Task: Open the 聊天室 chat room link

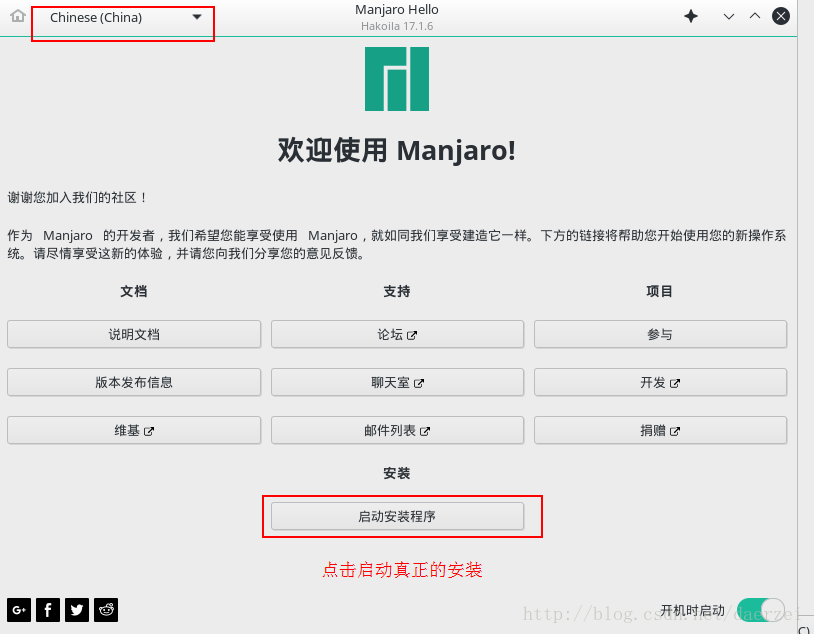Action: pos(397,382)
